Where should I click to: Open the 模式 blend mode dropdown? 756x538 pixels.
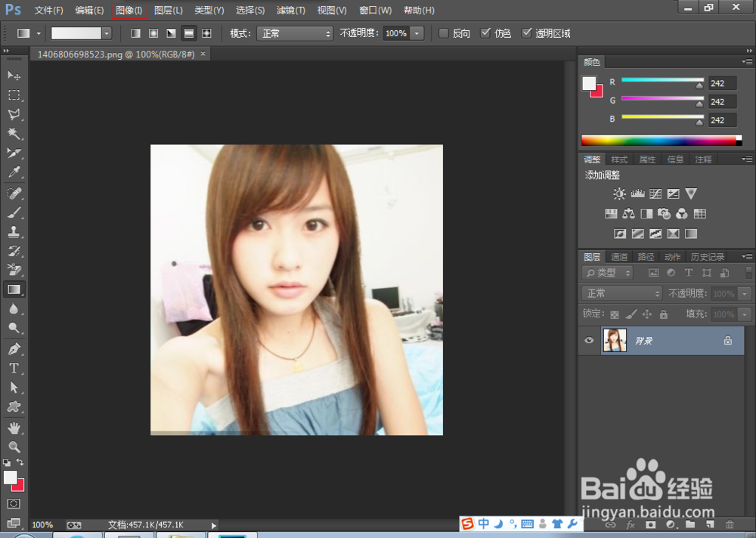pyautogui.click(x=295, y=33)
